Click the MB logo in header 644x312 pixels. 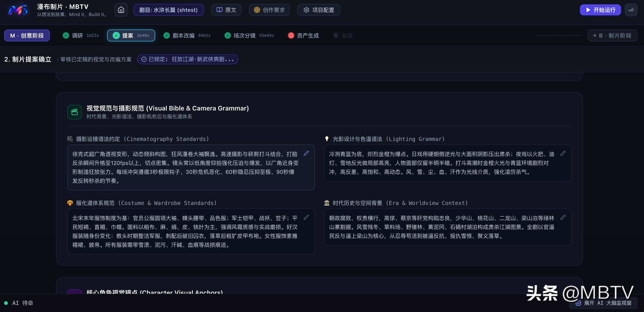click(x=17, y=10)
